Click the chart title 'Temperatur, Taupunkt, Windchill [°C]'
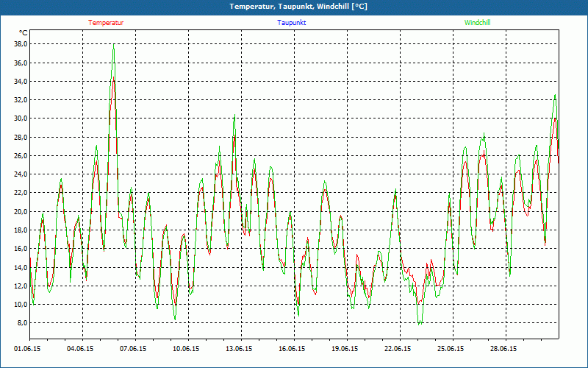588x368 pixels. click(298, 7)
